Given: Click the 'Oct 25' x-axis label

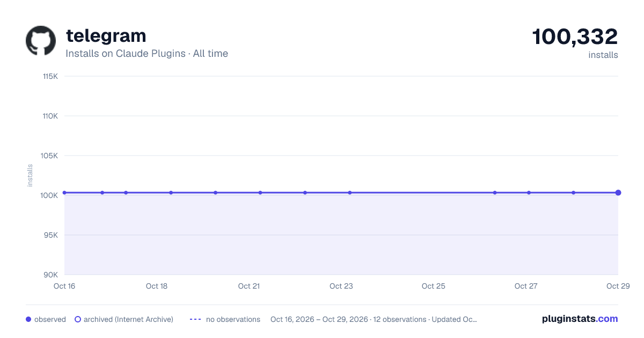Looking at the screenshot, I should (434, 286).
